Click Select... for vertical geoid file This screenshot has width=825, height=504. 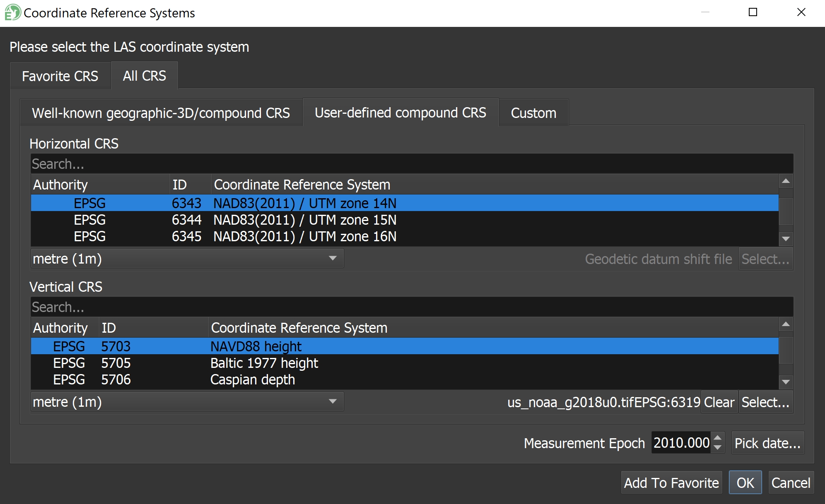pos(765,402)
